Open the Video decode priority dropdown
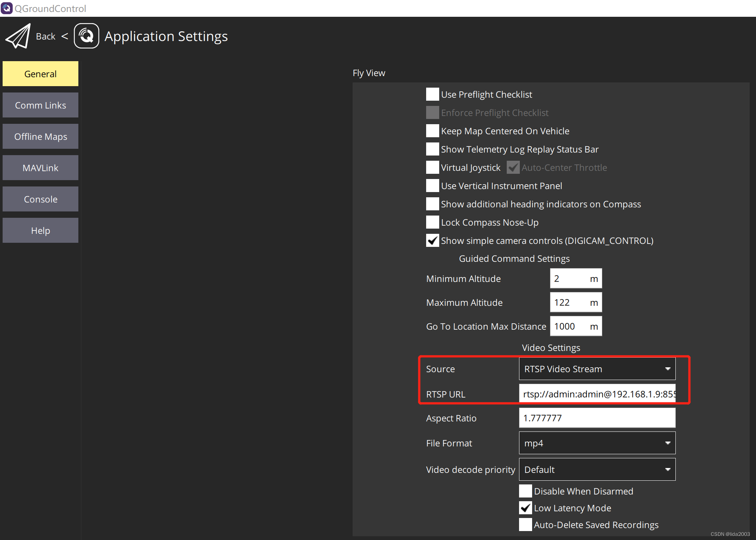 (597, 470)
